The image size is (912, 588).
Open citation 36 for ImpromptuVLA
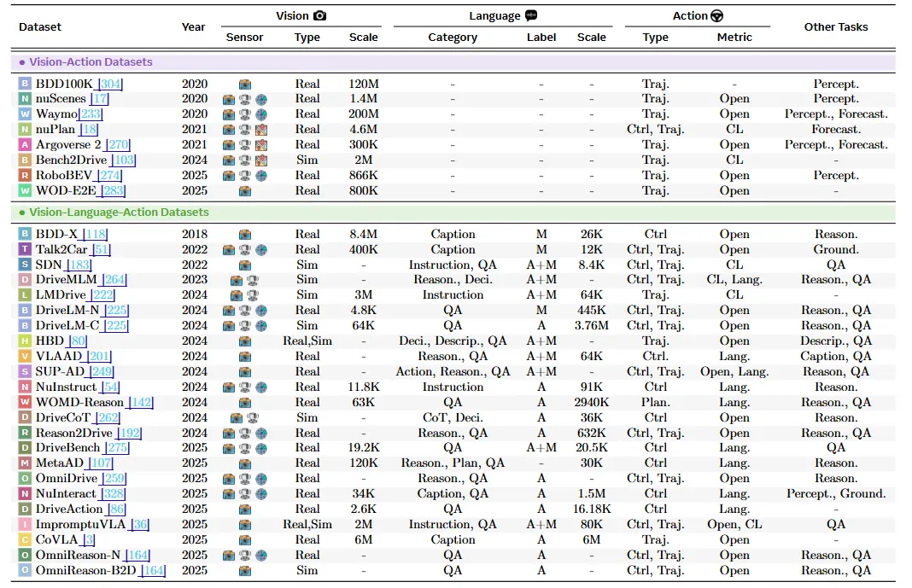coord(139,524)
